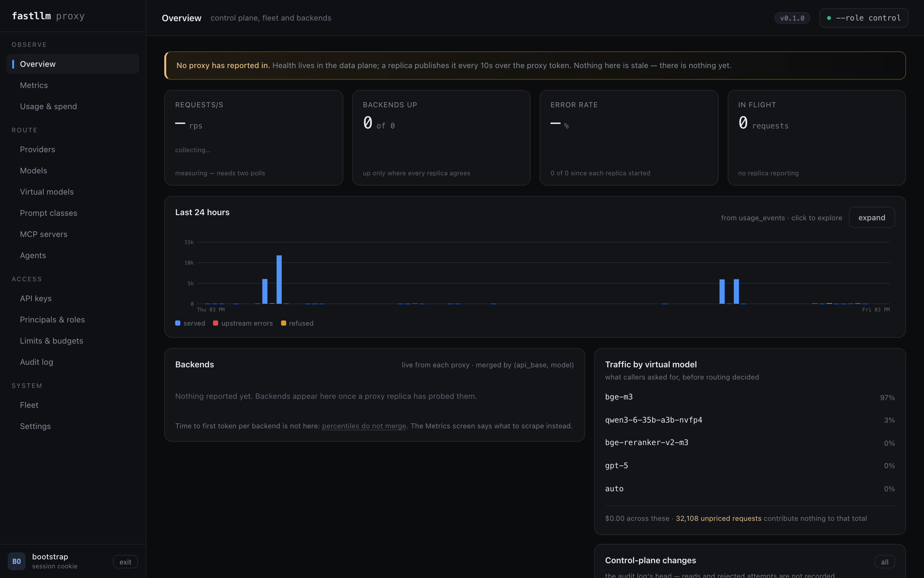Open Settings in the System section
The image size is (924, 578).
click(73, 426)
